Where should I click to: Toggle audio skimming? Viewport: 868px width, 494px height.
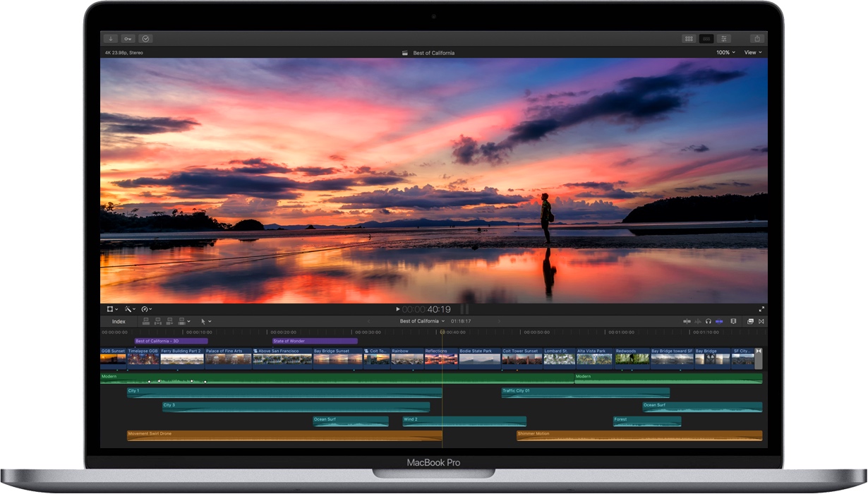[x=698, y=321]
